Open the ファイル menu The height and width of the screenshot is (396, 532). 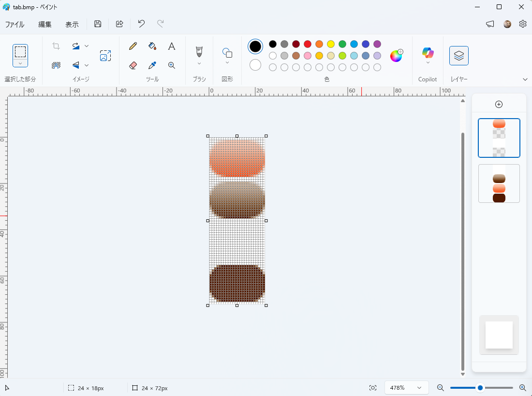pos(15,24)
